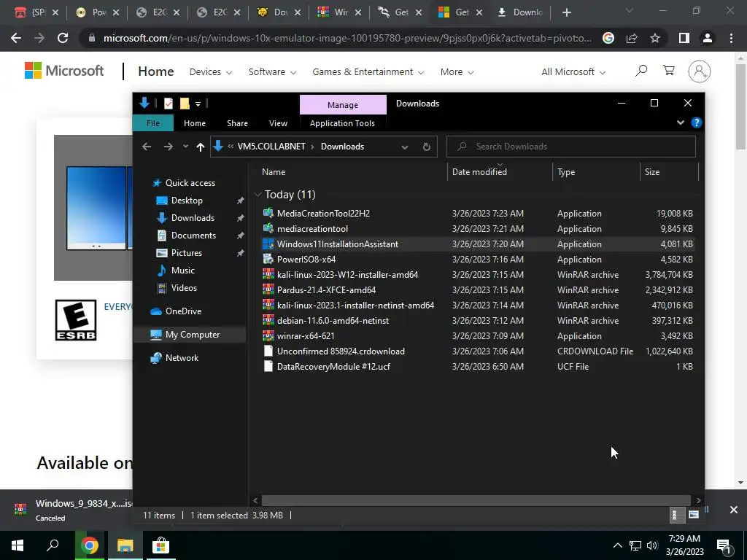Navigate back in File Explorer
This screenshot has width=747, height=560.
146,147
